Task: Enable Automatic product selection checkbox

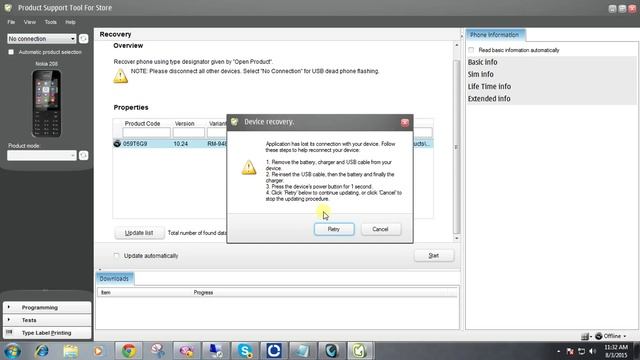Action: click(x=11, y=52)
